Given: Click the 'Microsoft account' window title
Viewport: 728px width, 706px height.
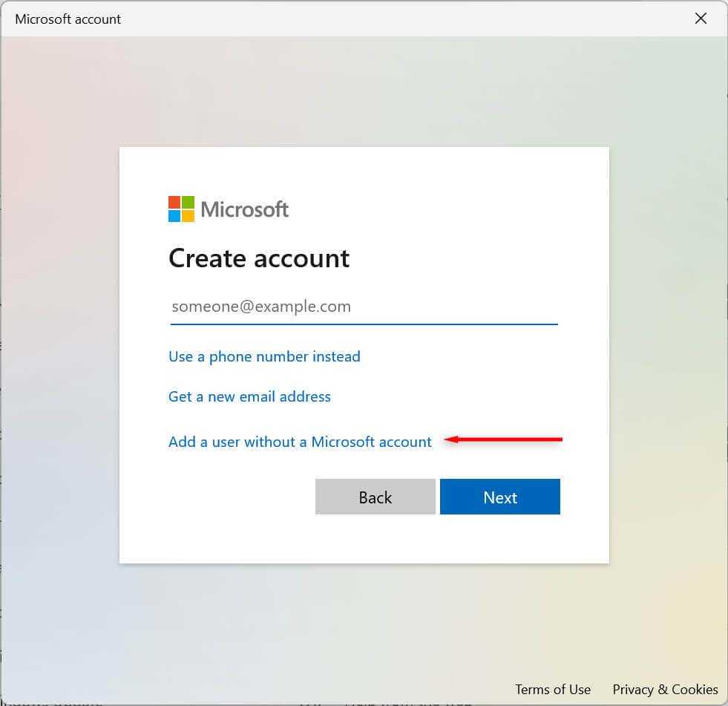Looking at the screenshot, I should (x=68, y=19).
